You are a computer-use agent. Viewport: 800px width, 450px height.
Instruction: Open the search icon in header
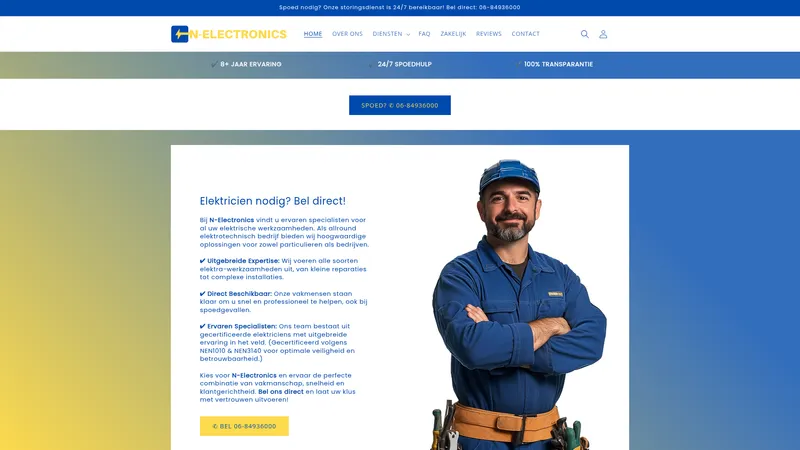tap(585, 34)
